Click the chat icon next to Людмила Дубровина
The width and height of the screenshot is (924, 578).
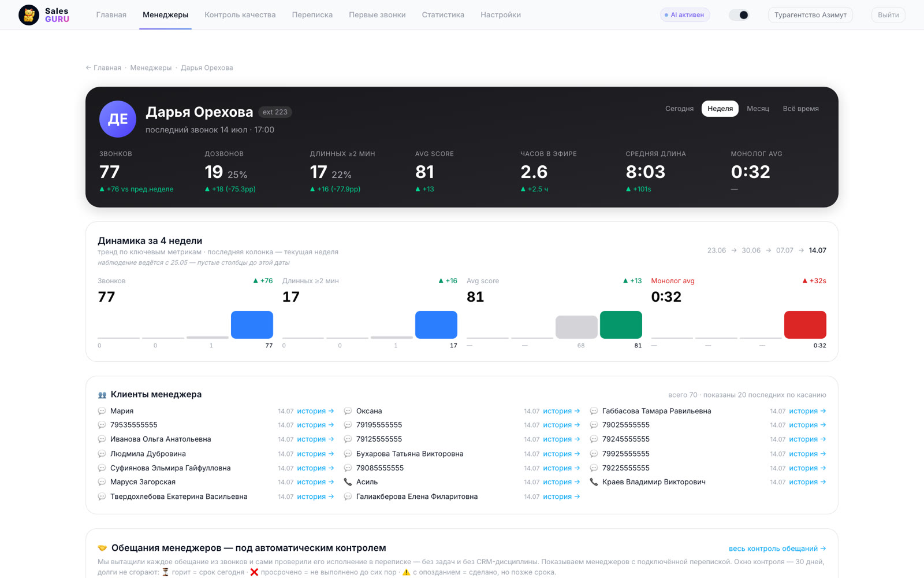click(102, 454)
